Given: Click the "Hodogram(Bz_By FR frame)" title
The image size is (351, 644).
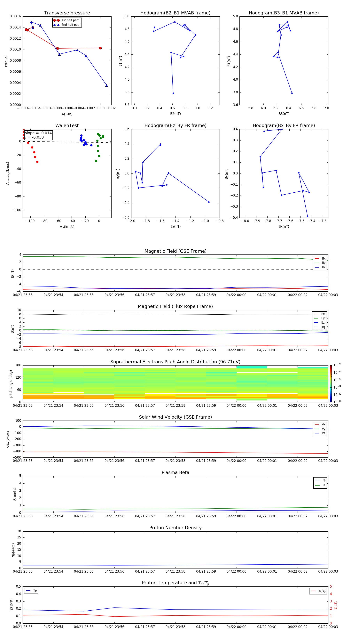Looking at the screenshot, I should pos(175,125).
